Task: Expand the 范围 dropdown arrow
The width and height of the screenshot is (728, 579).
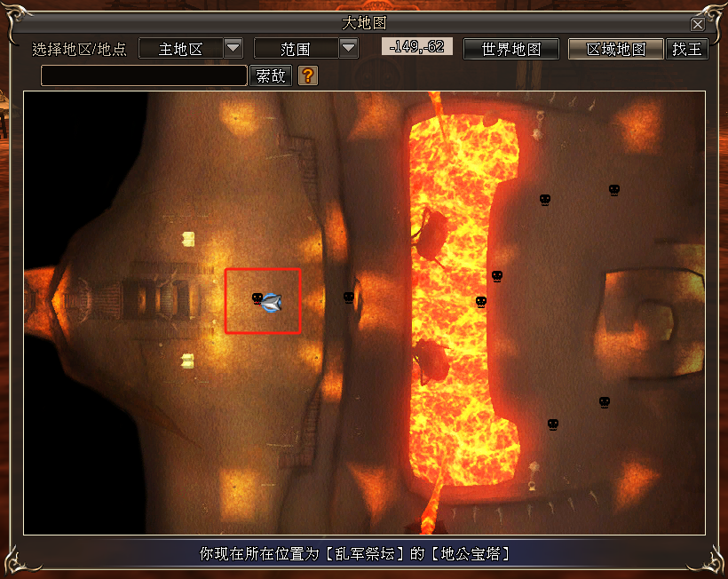Action: click(348, 48)
